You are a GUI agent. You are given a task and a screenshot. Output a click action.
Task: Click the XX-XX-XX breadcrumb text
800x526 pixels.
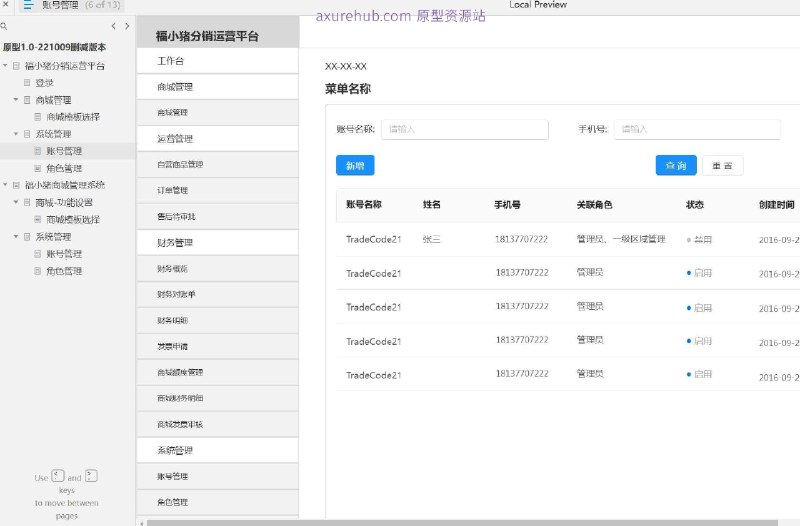[x=345, y=66]
